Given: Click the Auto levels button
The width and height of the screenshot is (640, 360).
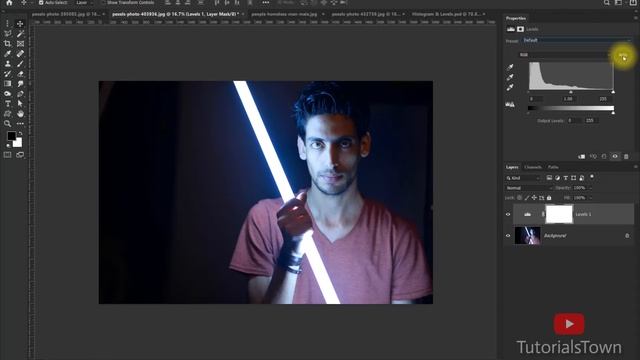Looking at the screenshot, I should point(622,55).
